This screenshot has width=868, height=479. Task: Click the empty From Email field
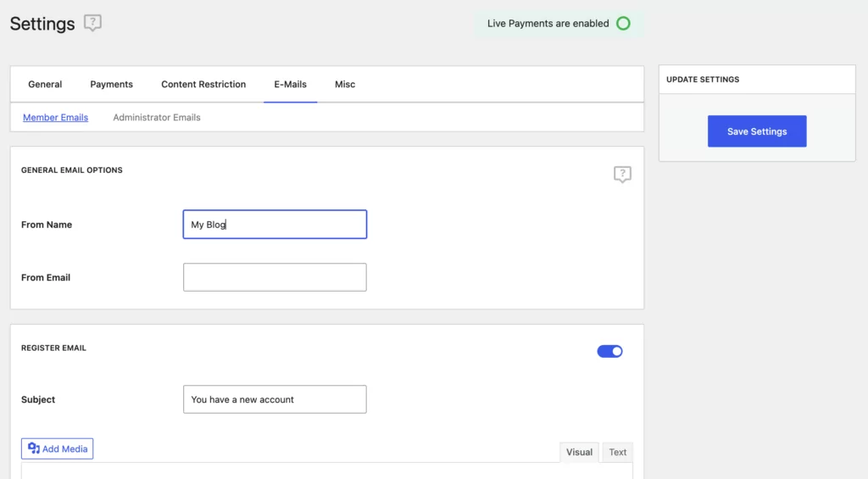tap(275, 277)
